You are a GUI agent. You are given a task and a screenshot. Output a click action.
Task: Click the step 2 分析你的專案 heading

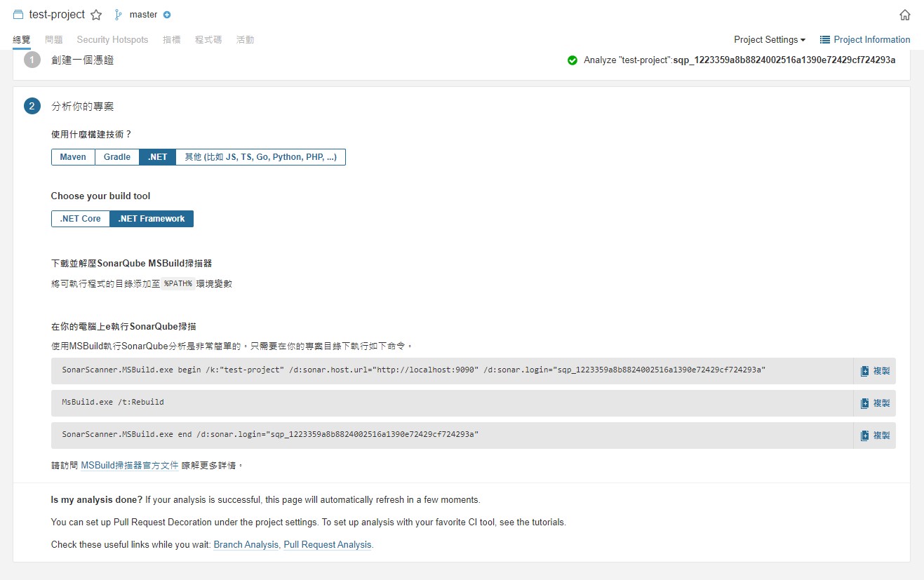coord(83,107)
